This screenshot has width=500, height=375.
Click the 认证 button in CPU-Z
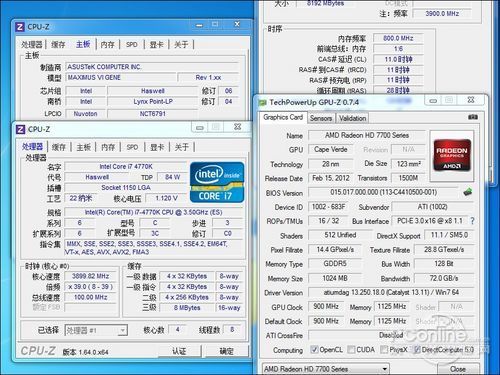(179, 351)
